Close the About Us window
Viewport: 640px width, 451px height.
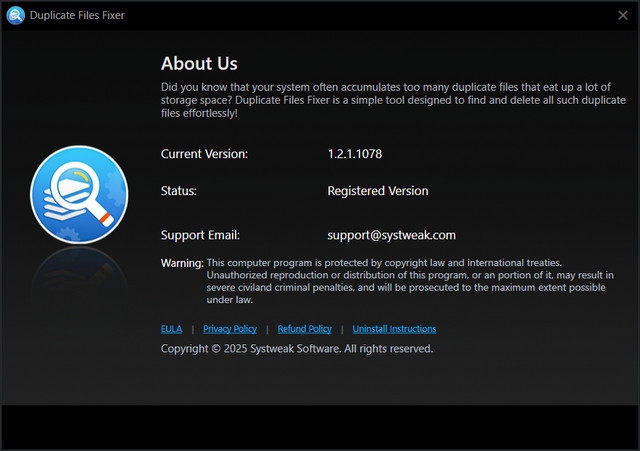pos(622,15)
